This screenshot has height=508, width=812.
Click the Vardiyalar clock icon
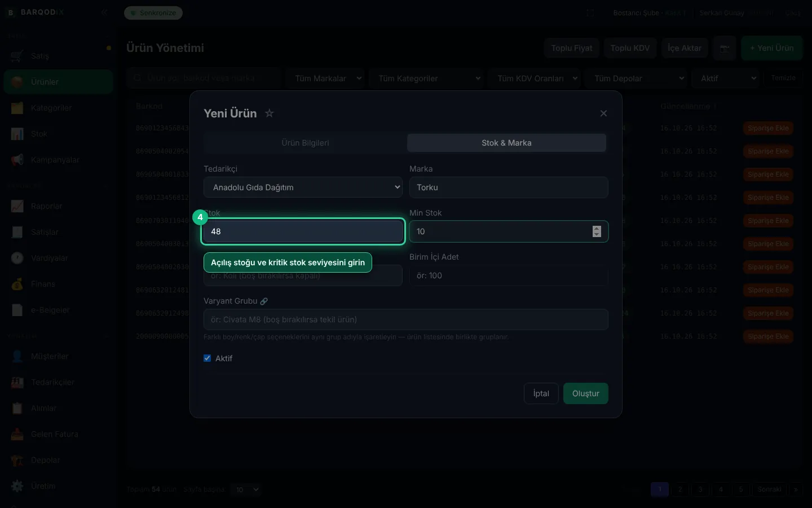pyautogui.click(x=17, y=258)
